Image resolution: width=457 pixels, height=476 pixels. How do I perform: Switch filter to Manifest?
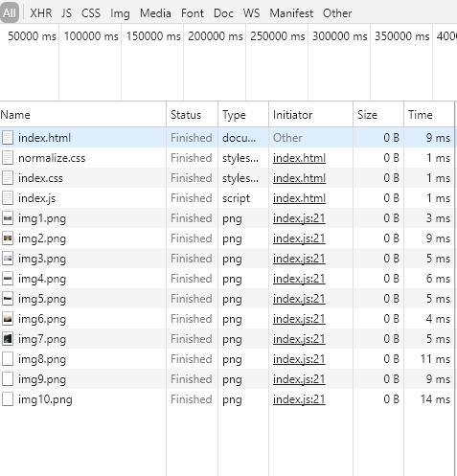291,13
